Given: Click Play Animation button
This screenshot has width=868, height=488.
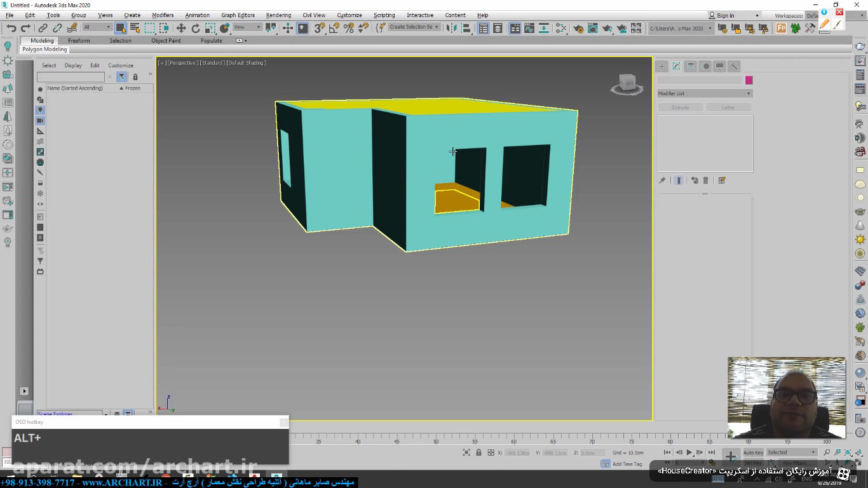Looking at the screenshot, I should tap(689, 452).
